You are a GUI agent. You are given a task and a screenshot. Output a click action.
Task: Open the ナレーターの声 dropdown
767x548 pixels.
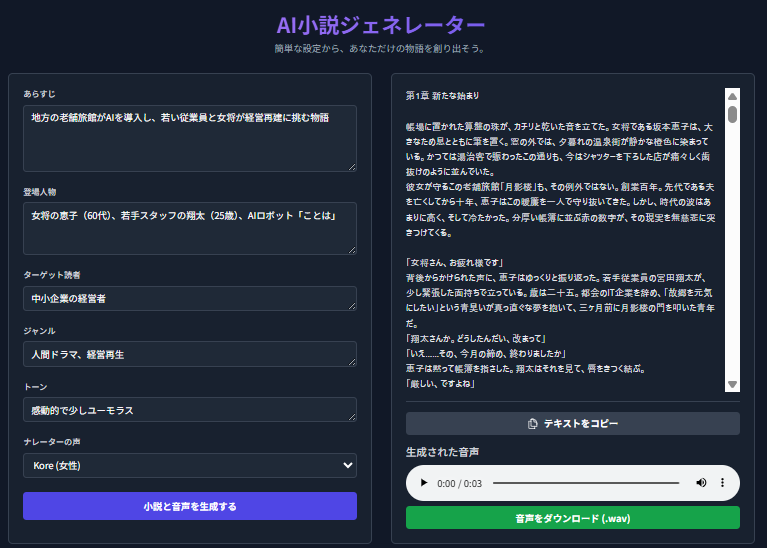[190, 465]
